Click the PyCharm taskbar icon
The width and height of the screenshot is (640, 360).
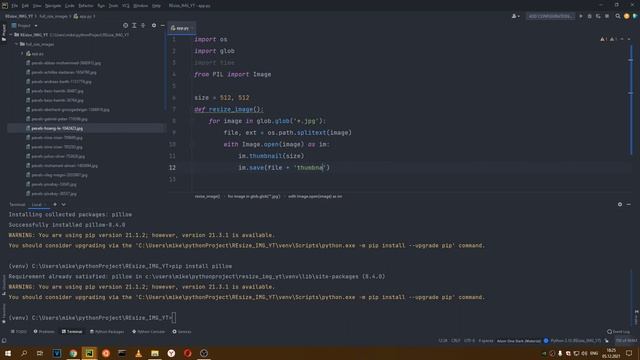[89, 353]
